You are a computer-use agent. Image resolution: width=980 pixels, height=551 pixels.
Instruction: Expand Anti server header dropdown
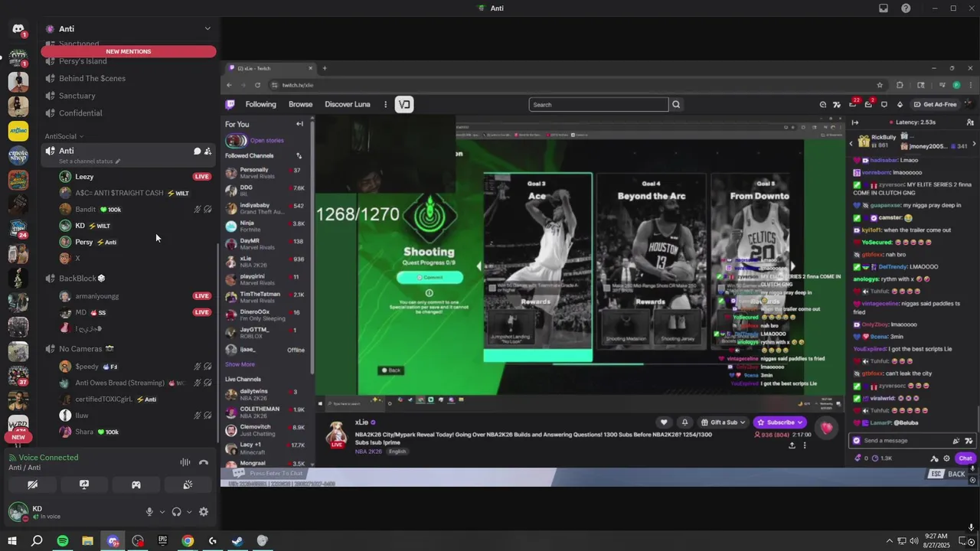point(207,29)
